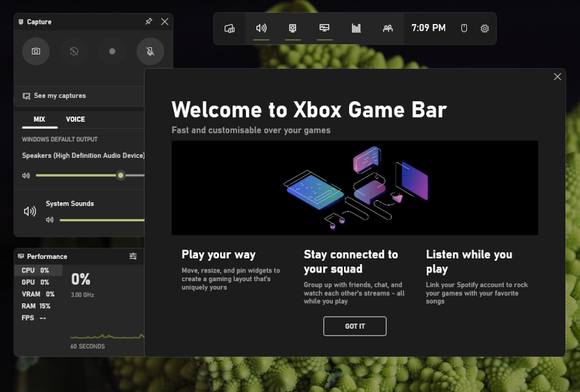Click the record last 30 seconds icon
The height and width of the screenshot is (392, 580).
coord(74,51)
